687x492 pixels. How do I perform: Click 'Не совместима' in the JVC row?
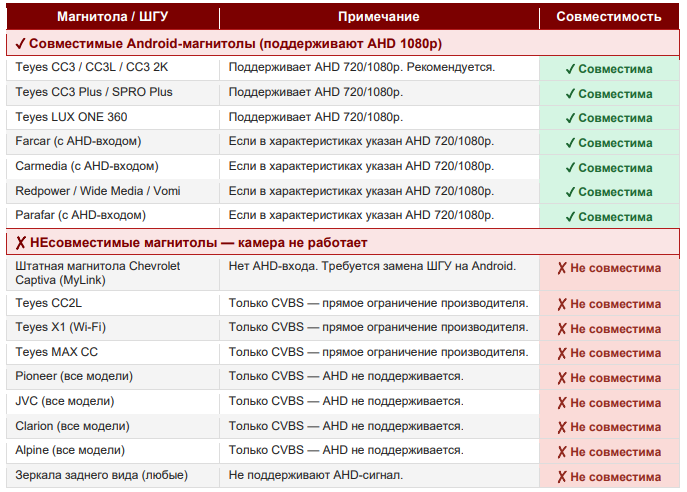click(x=609, y=403)
